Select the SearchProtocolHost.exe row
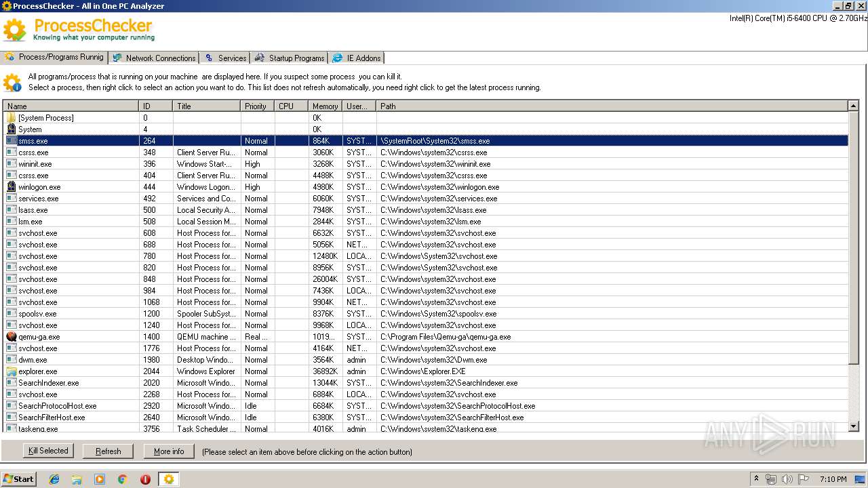868x488 pixels. click(426, 405)
